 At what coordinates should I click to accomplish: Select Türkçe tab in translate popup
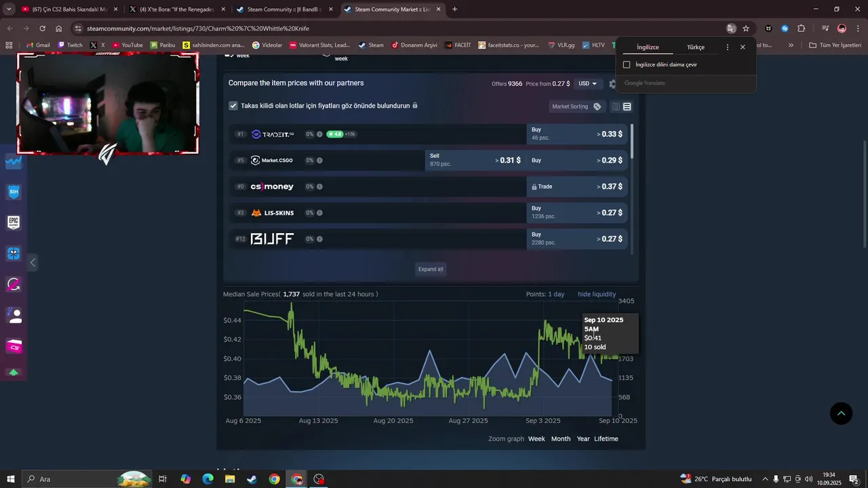pos(696,47)
